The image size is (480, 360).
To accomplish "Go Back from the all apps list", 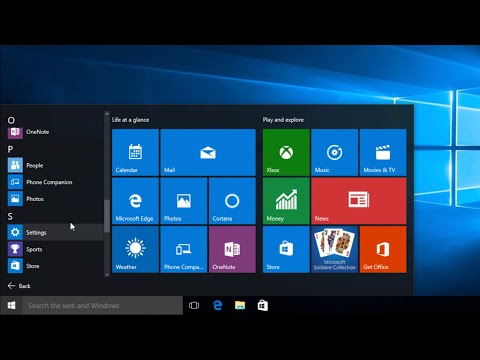I will coord(19,286).
